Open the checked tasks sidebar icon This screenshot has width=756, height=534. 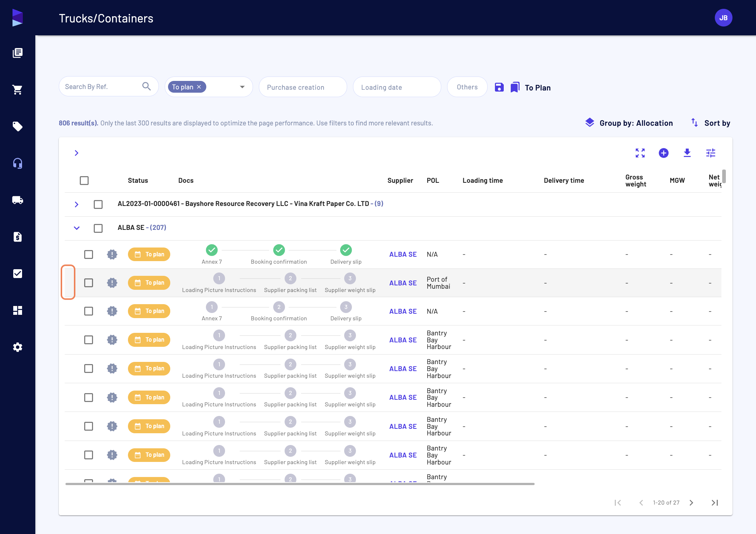18,274
